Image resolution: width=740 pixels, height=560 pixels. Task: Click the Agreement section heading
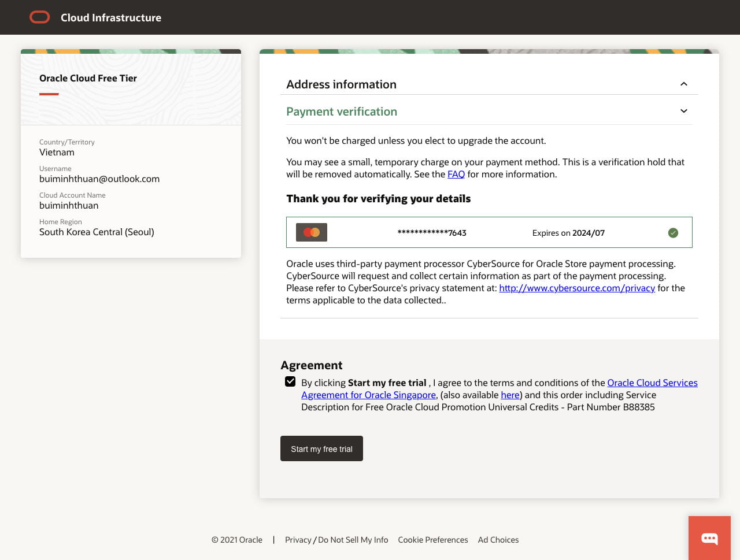click(312, 365)
